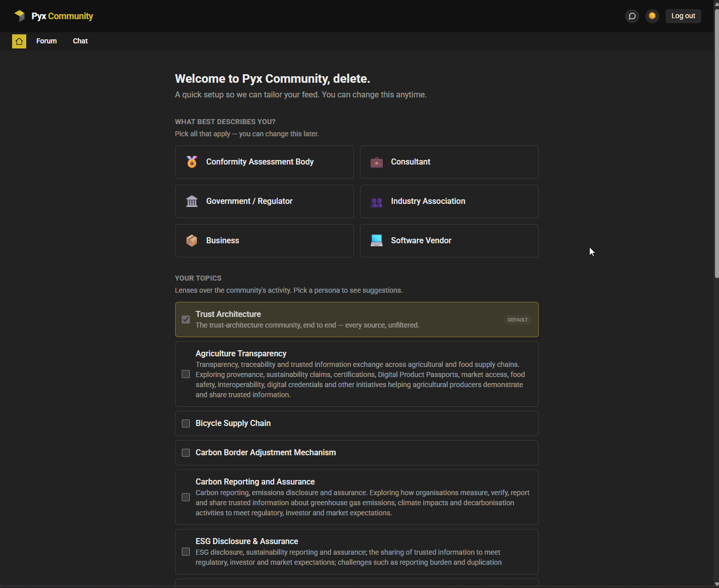Click the package box icon for Business
Viewport: 719px width, 588px height.
pos(192,241)
